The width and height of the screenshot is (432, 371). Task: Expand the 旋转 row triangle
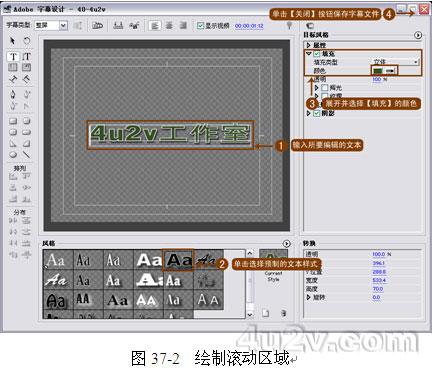click(309, 297)
